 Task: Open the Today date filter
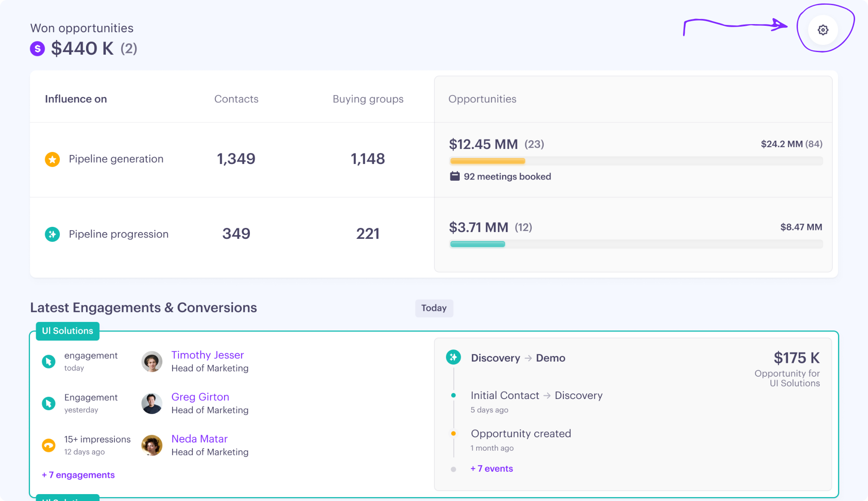pyautogui.click(x=434, y=308)
